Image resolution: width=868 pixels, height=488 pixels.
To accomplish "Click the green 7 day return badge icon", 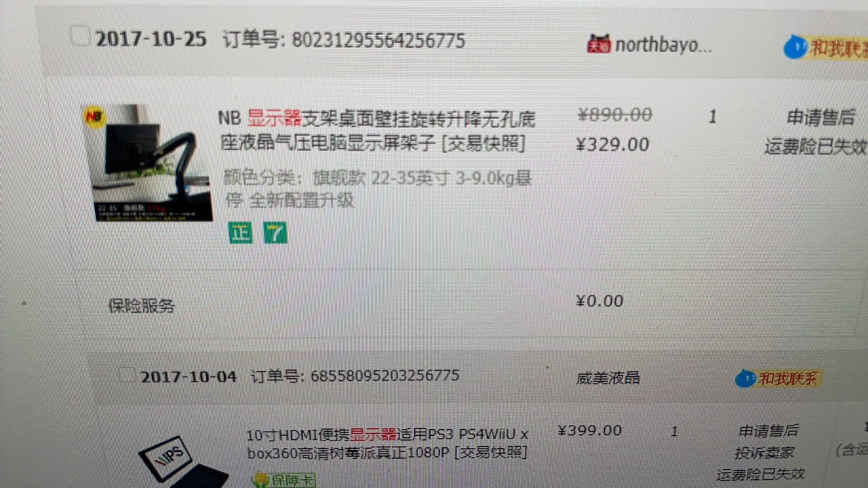I will pos(275,232).
